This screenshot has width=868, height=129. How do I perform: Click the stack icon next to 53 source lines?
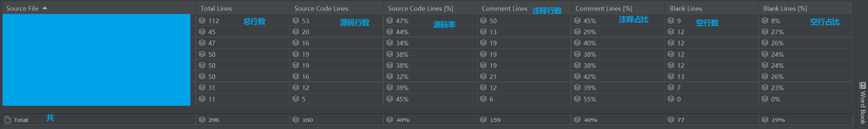296,21
